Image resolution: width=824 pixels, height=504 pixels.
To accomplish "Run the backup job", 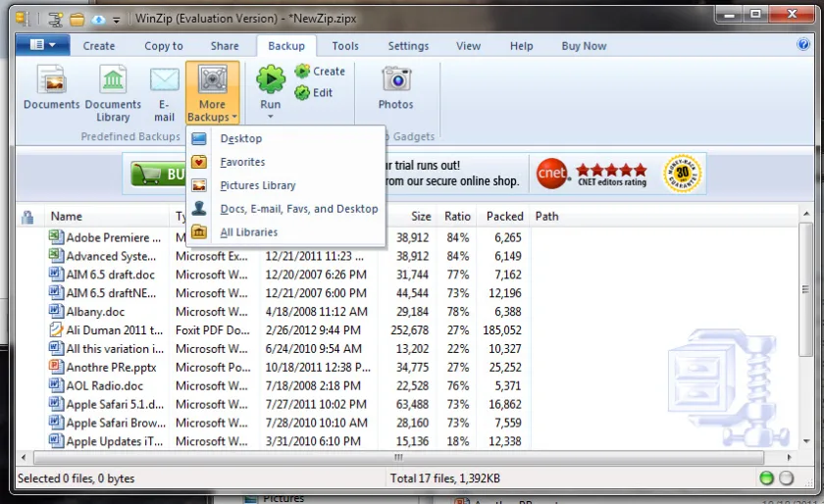I will [270, 86].
